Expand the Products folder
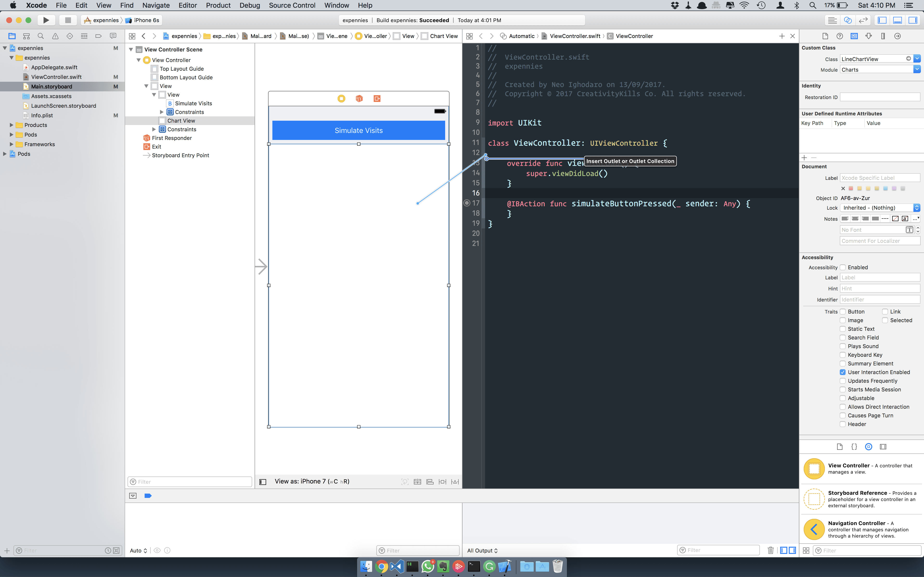924x577 pixels. tap(12, 125)
